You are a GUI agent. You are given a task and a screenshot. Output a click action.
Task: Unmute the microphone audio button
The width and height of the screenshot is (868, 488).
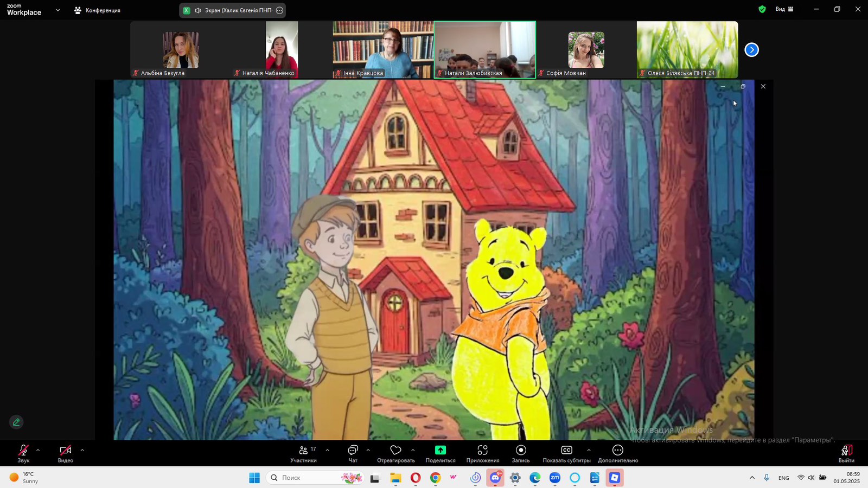[x=23, y=451]
